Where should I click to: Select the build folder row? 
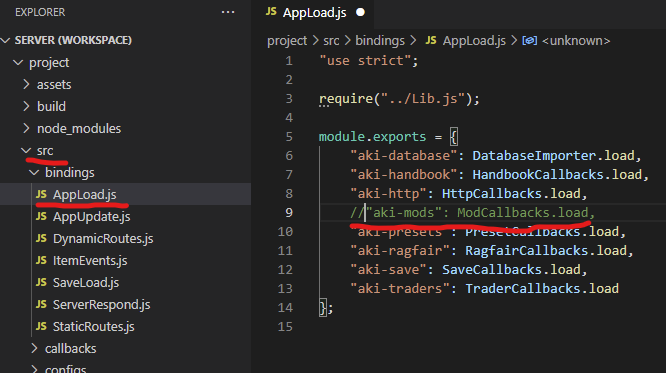coord(125,106)
